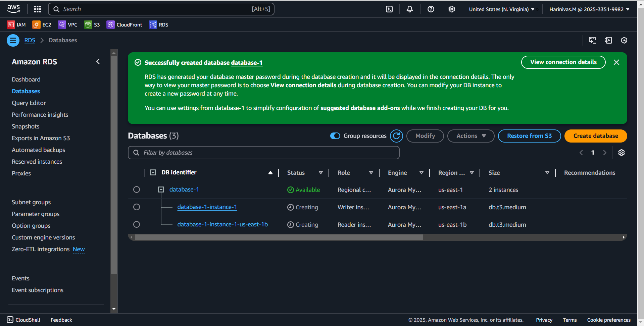This screenshot has width=644, height=326.
Task: Open EC2 service shortcut
Action: point(42,24)
